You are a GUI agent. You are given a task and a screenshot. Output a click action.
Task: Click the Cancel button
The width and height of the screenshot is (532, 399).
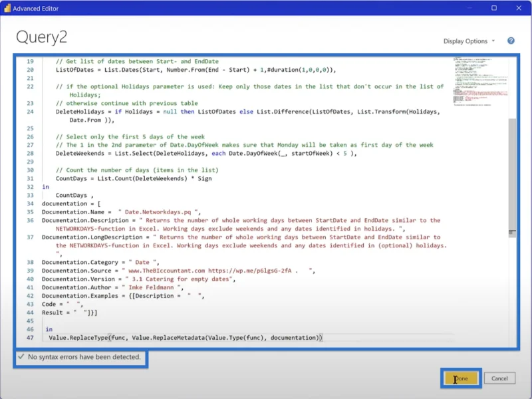pyautogui.click(x=499, y=378)
